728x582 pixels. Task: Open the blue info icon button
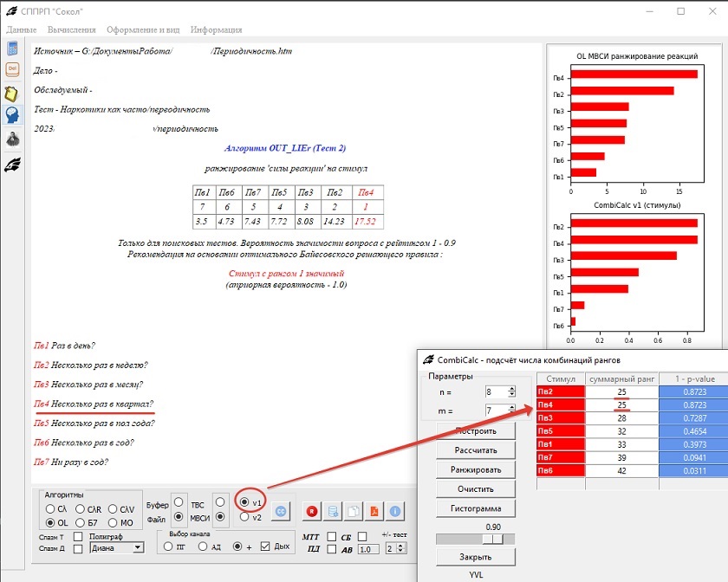point(395,512)
